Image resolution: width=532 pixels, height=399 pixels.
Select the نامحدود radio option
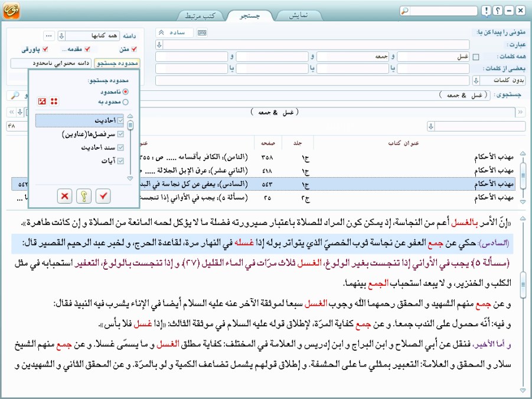click(126, 91)
